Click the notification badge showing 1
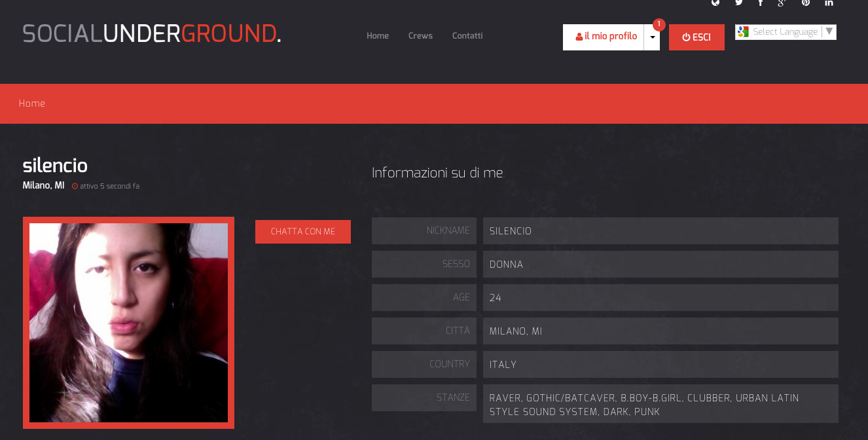This screenshot has height=440, width=868. click(659, 25)
